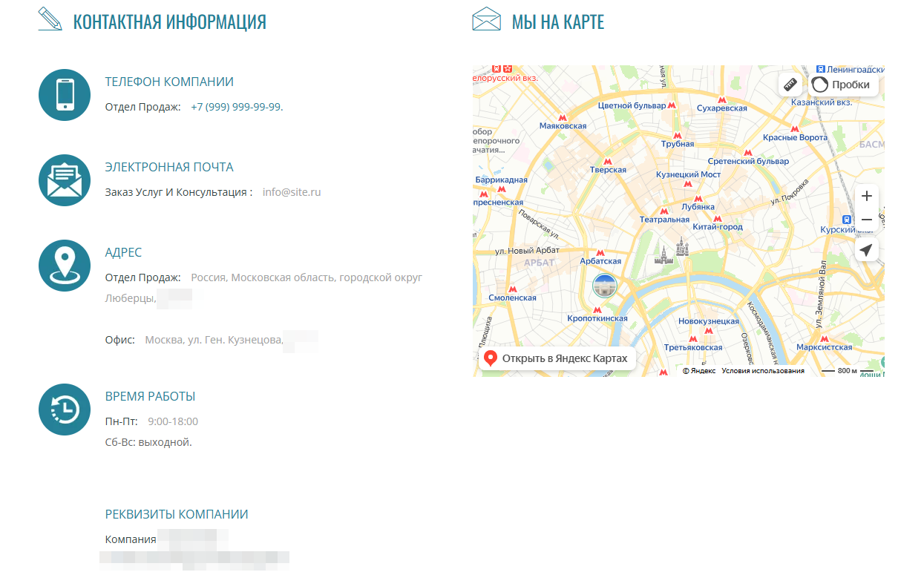Click the Открыть в Яндекс Картах button

coord(557,358)
